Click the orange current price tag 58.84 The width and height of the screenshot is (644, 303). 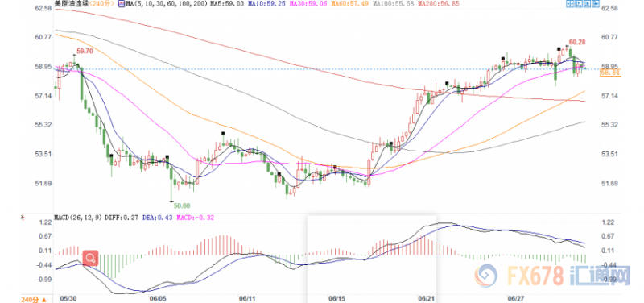click(610, 73)
